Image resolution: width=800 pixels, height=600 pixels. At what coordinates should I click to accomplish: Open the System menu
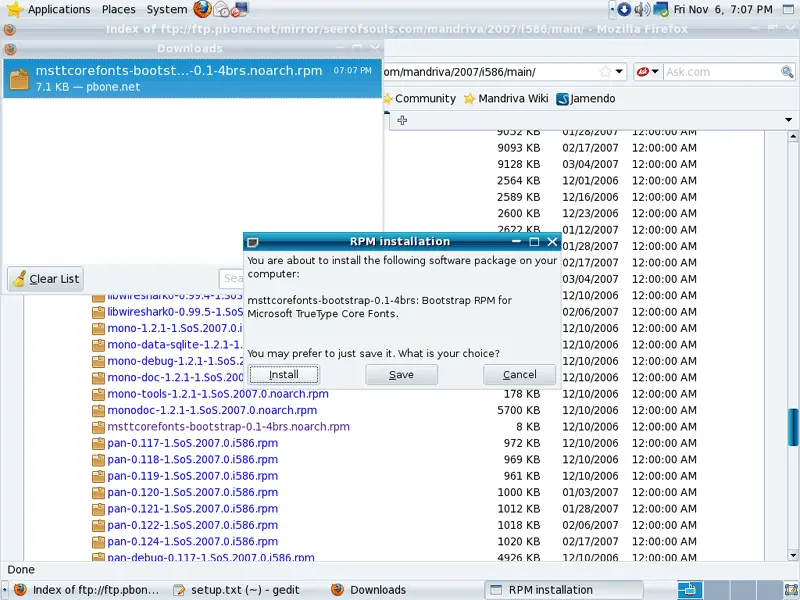166,9
